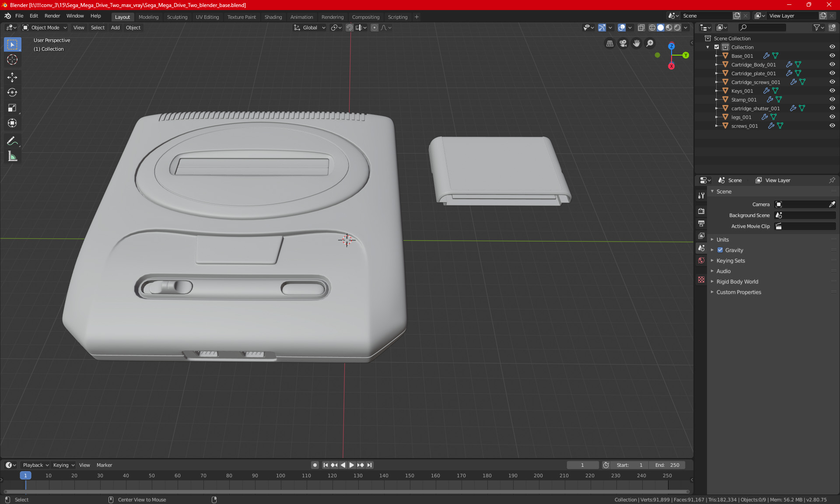Open the viewport Object menu
Image resolution: width=840 pixels, height=504 pixels.
click(133, 28)
